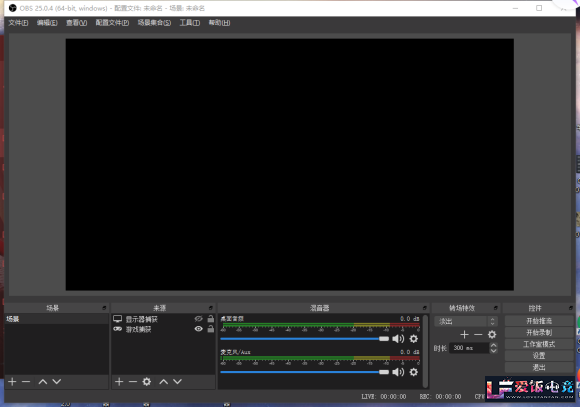Mute desktop audio speaker icon
This screenshot has width=580, height=407.
(x=398, y=339)
